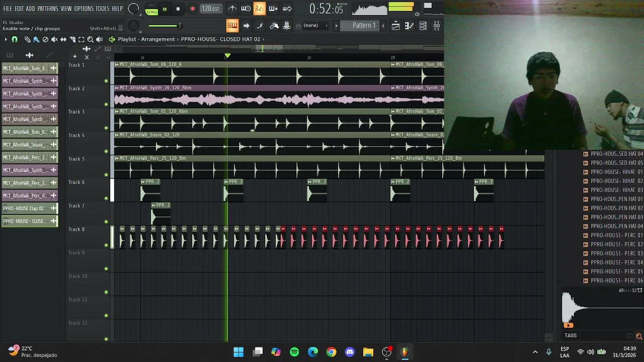
Task: Arm the record button
Action: (192, 9)
